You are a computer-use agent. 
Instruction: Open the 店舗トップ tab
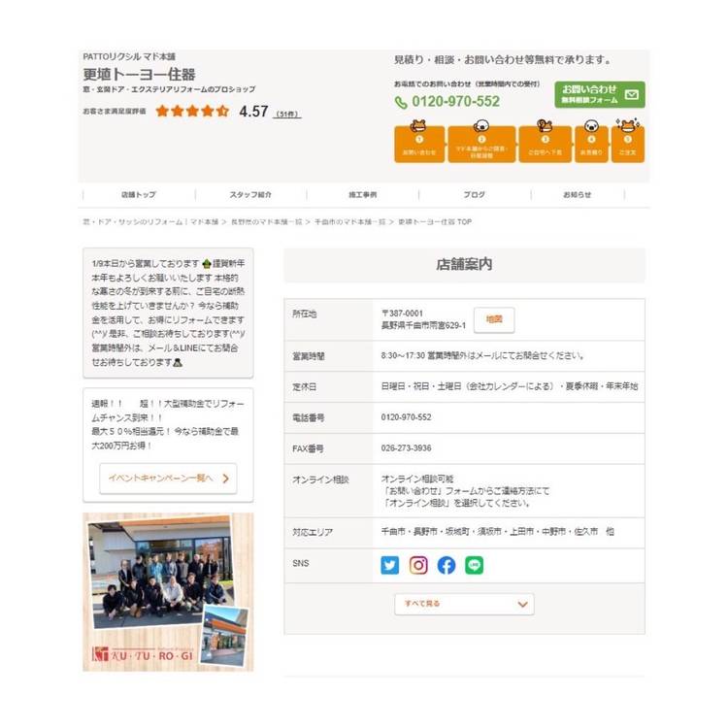click(x=139, y=194)
